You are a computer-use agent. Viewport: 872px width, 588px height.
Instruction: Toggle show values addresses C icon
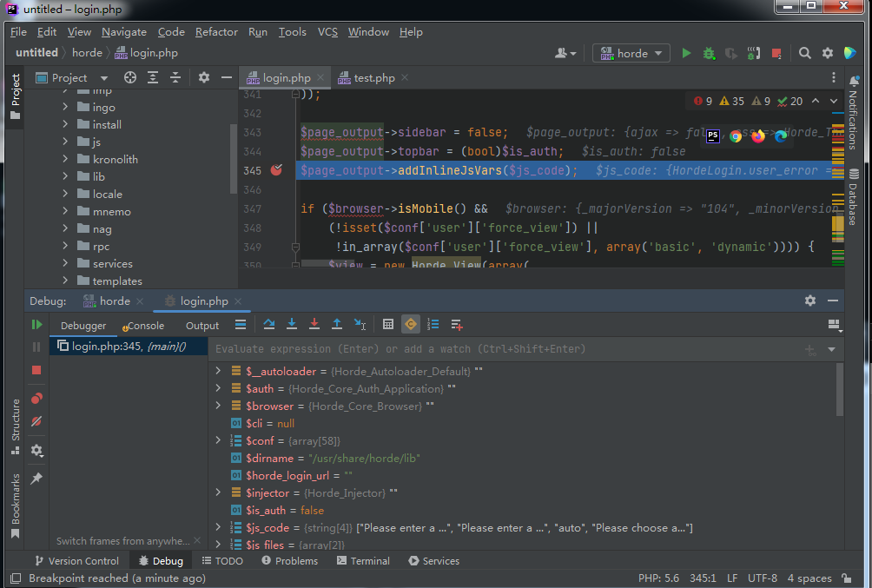[x=411, y=324]
